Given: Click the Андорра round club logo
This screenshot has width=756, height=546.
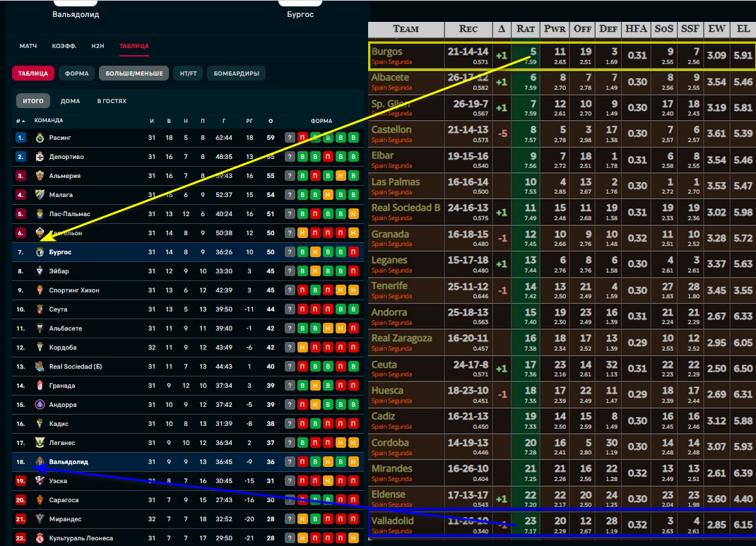Looking at the screenshot, I should 40,405.
